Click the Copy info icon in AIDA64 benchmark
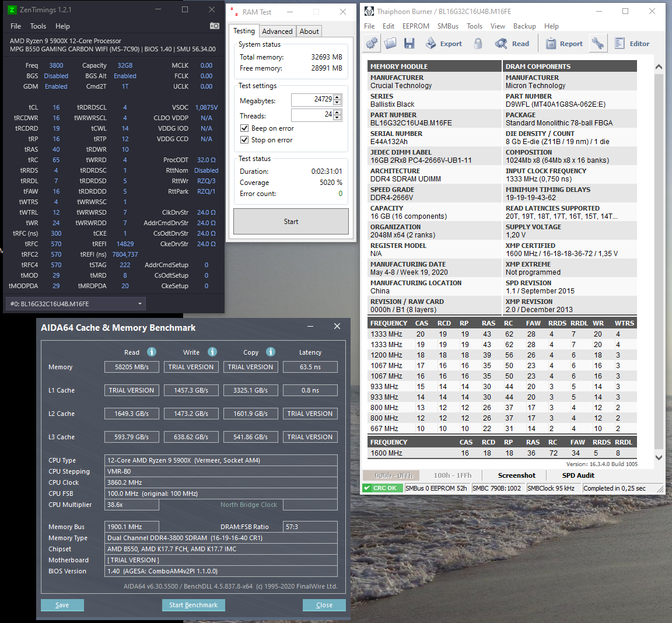 [271, 352]
